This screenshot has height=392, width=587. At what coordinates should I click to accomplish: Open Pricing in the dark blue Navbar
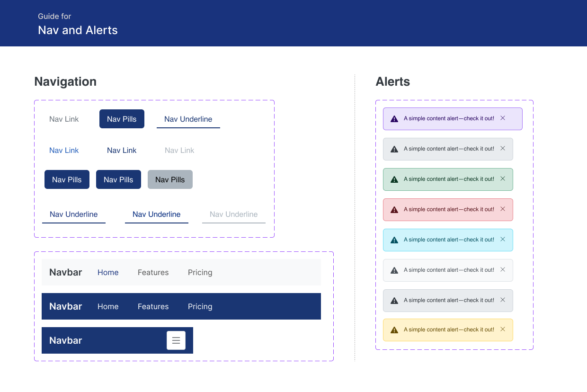(x=200, y=306)
